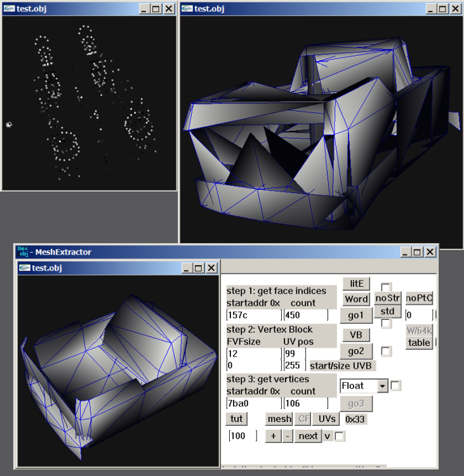Enable the checkbox next to go2
This screenshot has width=464, height=476.
(386, 351)
